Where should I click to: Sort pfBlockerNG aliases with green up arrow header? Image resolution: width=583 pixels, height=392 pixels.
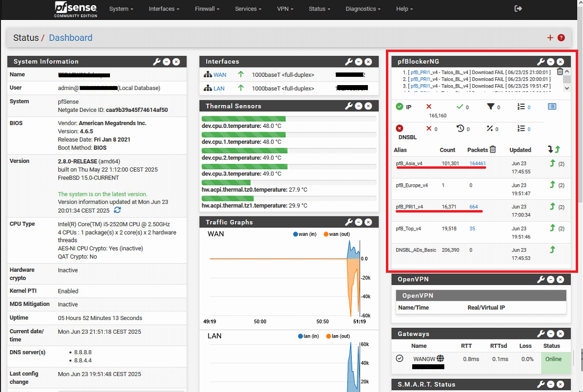[x=557, y=149]
